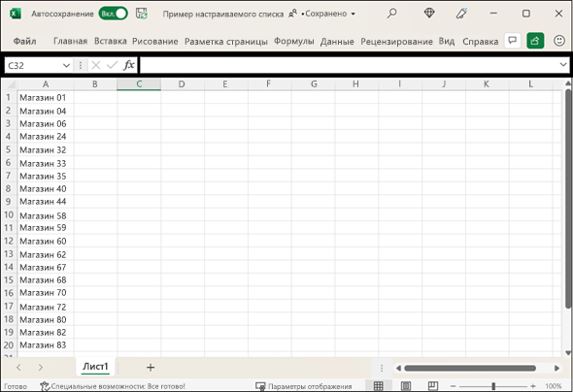
Task: Select column C header
Action: click(139, 84)
